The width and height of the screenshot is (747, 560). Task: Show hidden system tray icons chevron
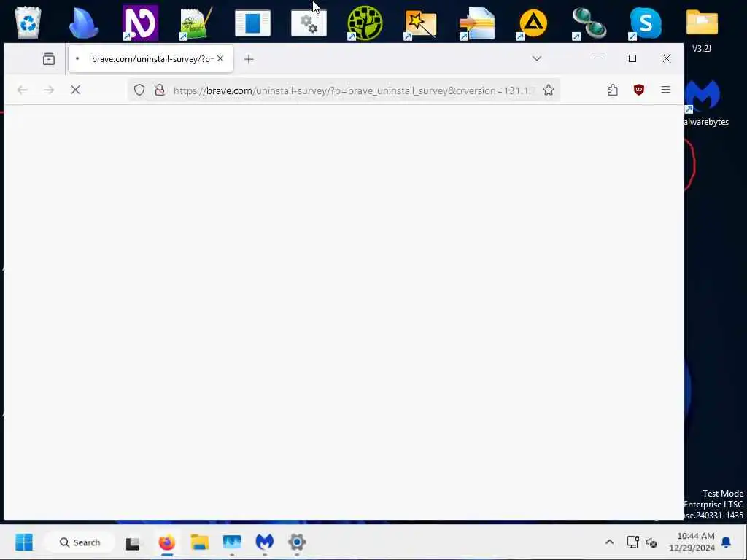coord(609,542)
